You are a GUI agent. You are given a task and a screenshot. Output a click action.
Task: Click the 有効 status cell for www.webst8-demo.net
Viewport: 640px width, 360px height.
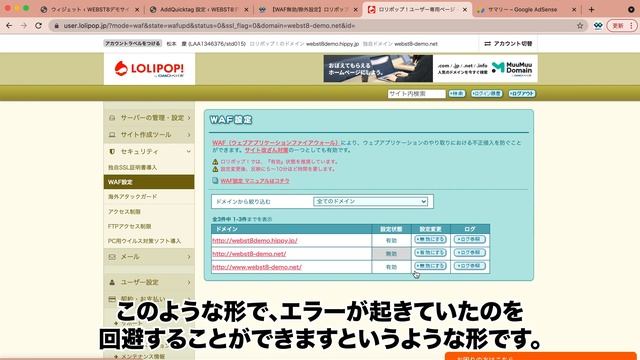click(x=391, y=267)
